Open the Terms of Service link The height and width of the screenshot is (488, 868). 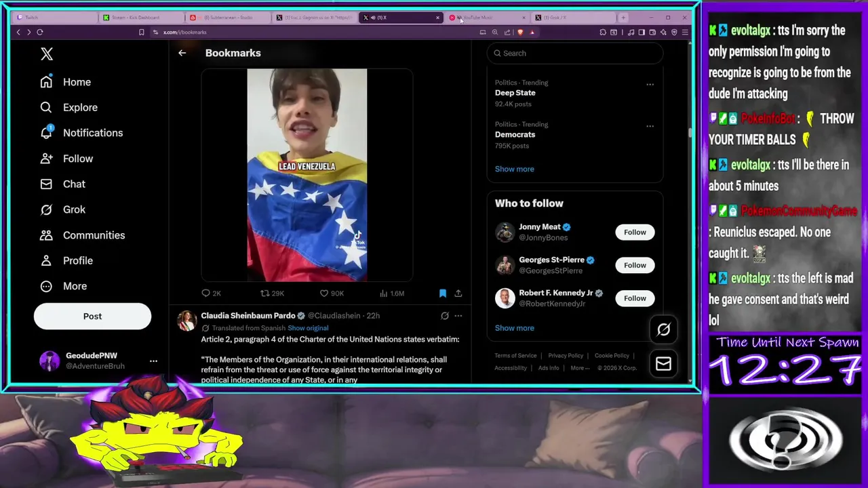click(515, 356)
